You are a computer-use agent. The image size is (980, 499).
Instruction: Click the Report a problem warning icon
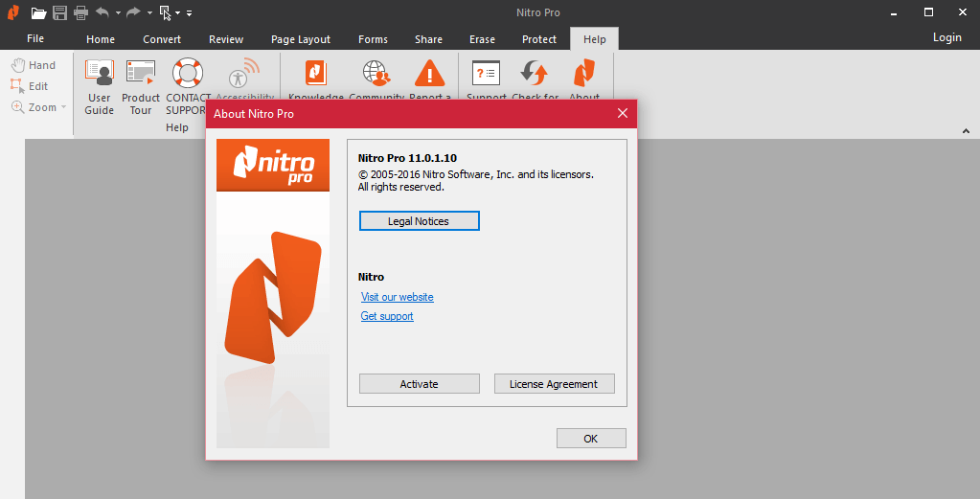tap(429, 75)
